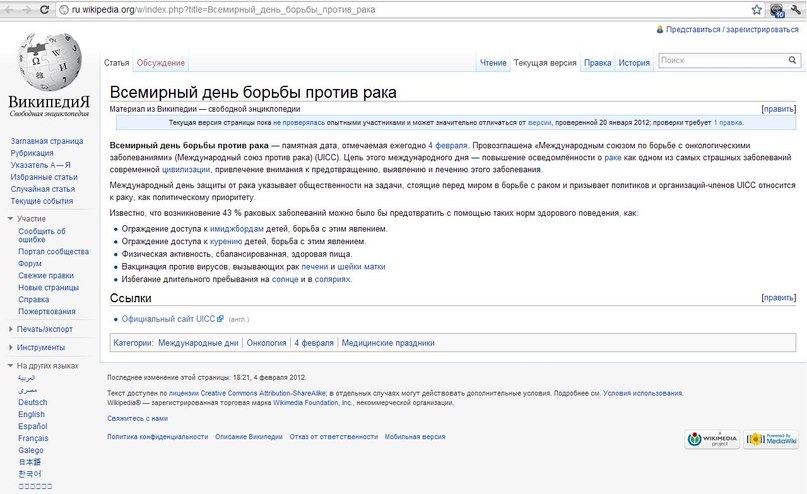Click the browser address bar URL

click(x=223, y=9)
